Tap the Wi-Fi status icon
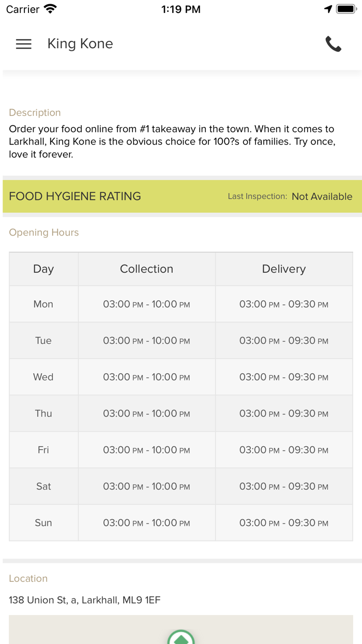 click(x=51, y=9)
